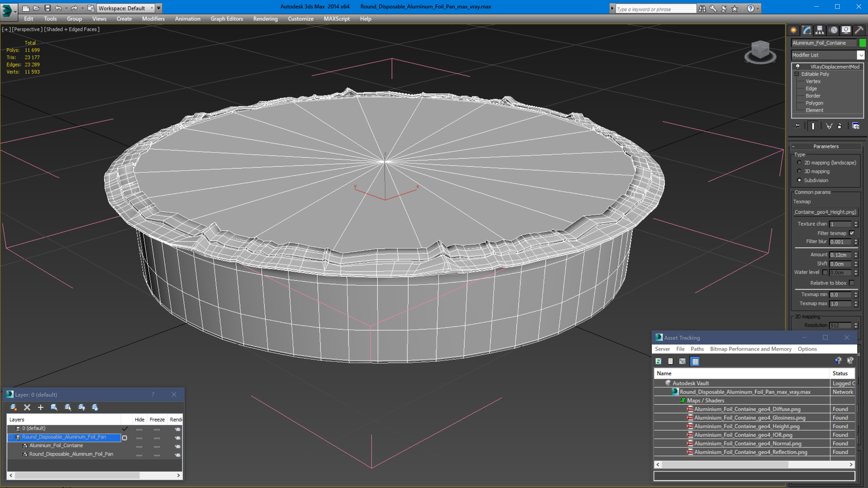The height and width of the screenshot is (488, 868).
Task: Open the Hierarchy command panel tab
Action: coord(819,30)
